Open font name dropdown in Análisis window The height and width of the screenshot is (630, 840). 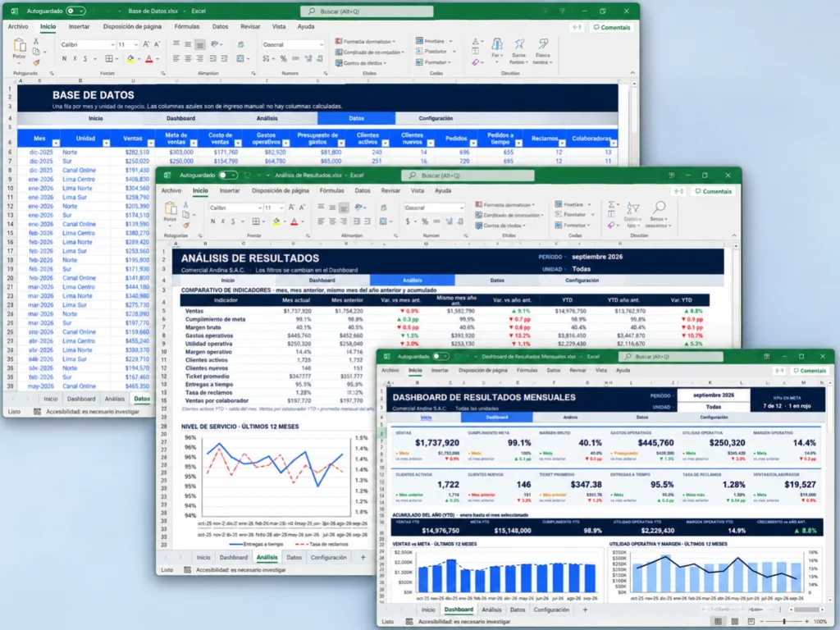(x=260, y=208)
